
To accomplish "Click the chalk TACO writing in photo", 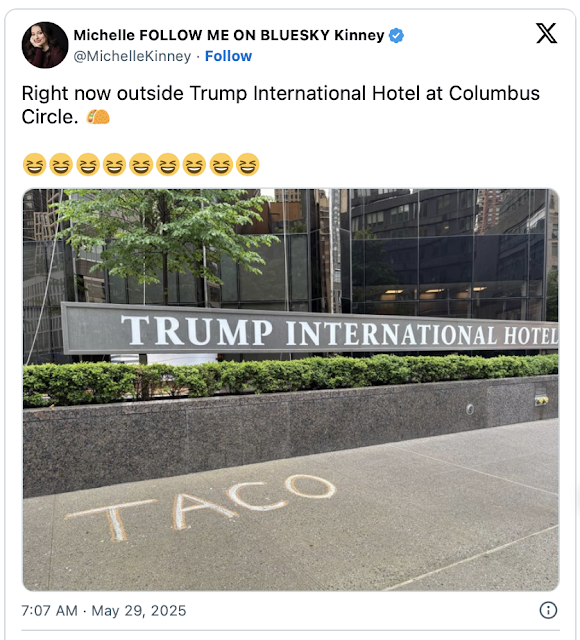I will [200, 507].
